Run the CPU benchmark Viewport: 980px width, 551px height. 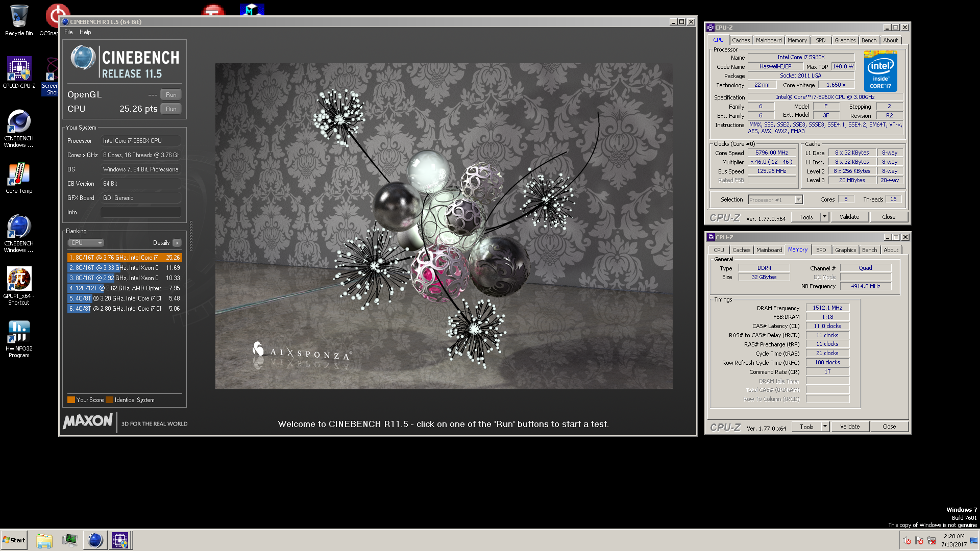click(171, 109)
